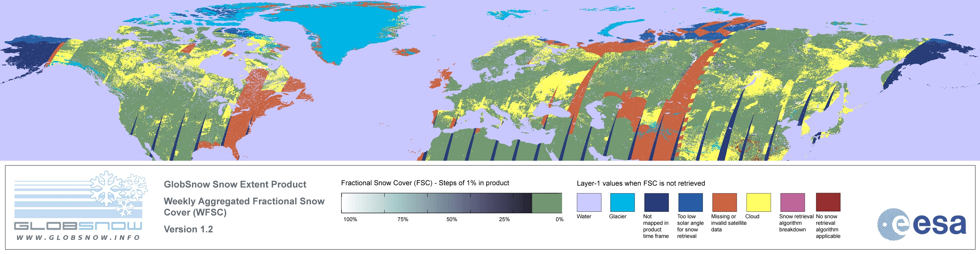Screen dimensions: 980x254
Task: Click 'Not mapped in product time frame' label
Action: coord(656,226)
